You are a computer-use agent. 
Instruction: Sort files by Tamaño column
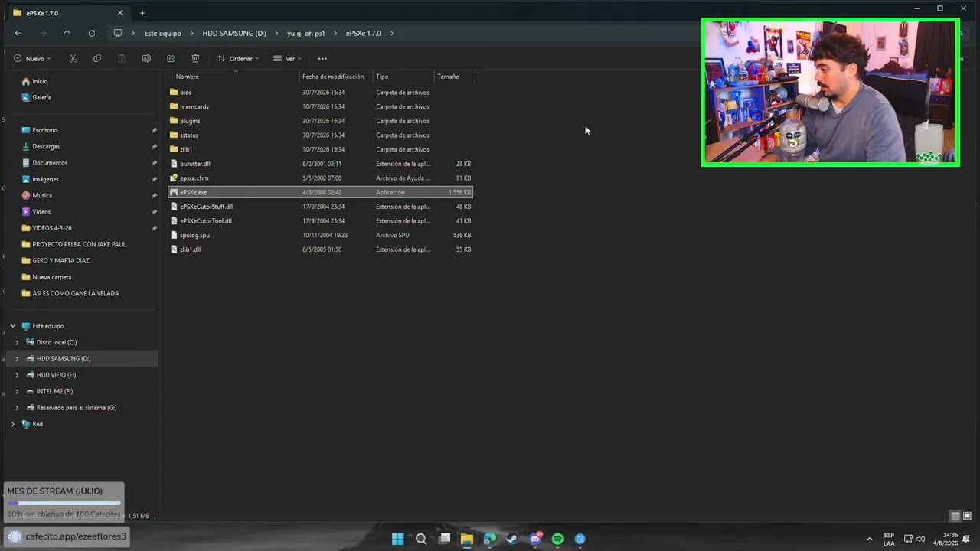[449, 77]
